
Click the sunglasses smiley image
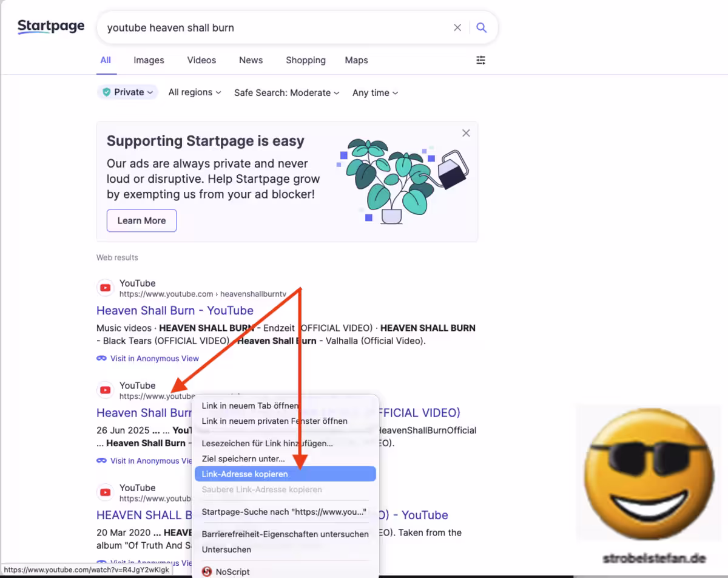(x=647, y=475)
